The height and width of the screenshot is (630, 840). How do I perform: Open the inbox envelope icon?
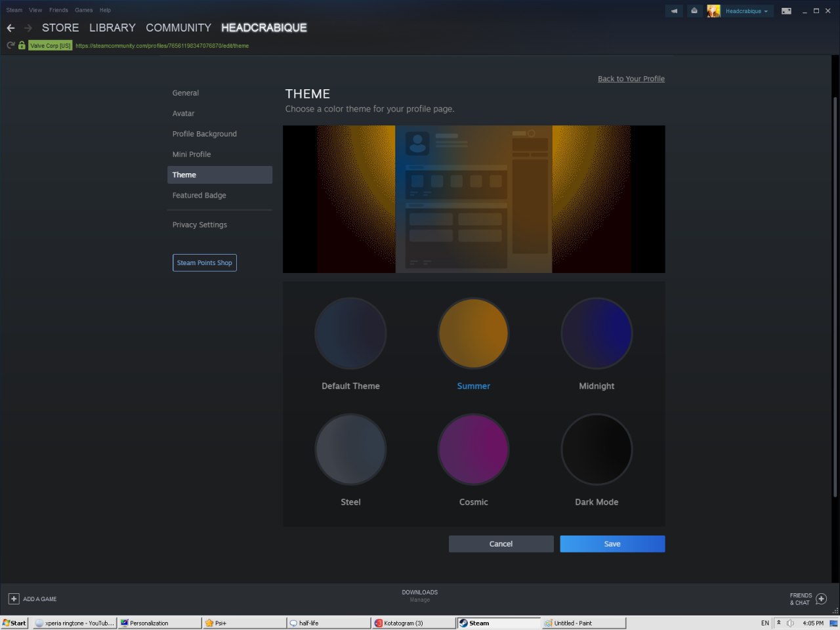coord(694,10)
